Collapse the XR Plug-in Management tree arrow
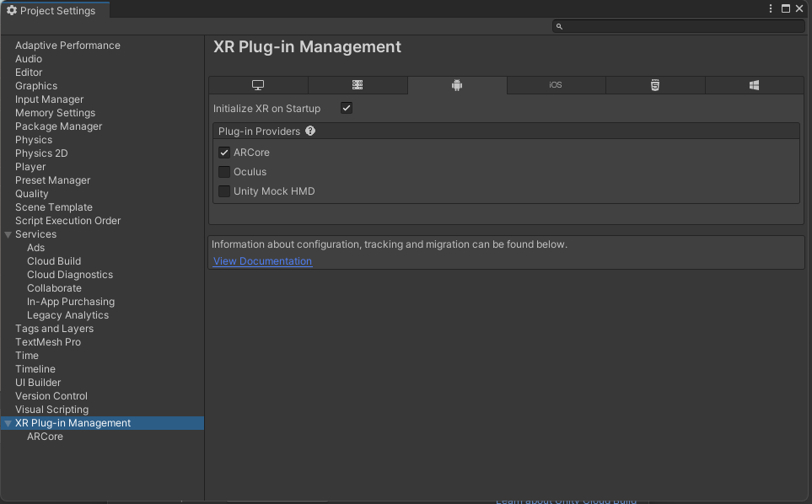This screenshot has height=504, width=812. [8, 423]
